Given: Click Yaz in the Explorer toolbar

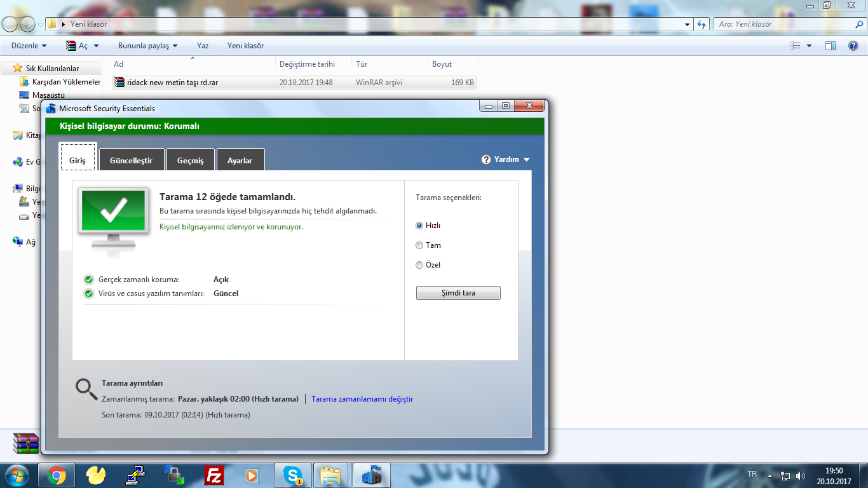Looking at the screenshot, I should pyautogui.click(x=203, y=46).
